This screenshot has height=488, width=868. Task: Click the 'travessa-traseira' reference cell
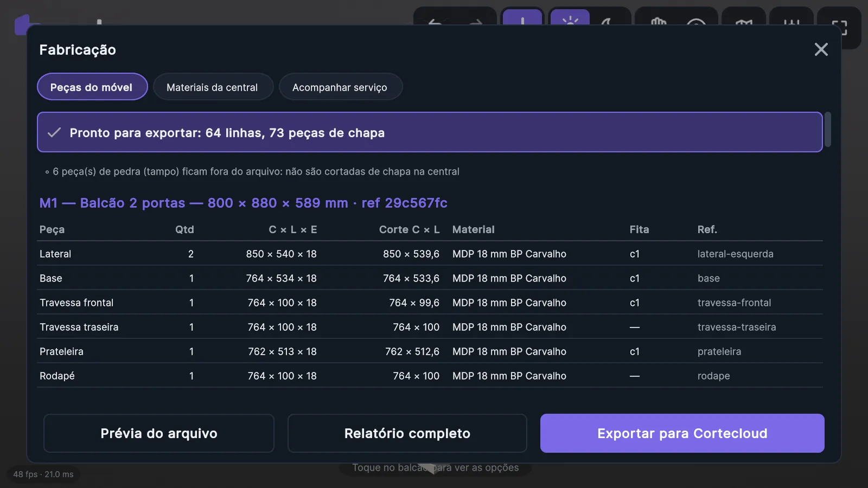(x=737, y=326)
